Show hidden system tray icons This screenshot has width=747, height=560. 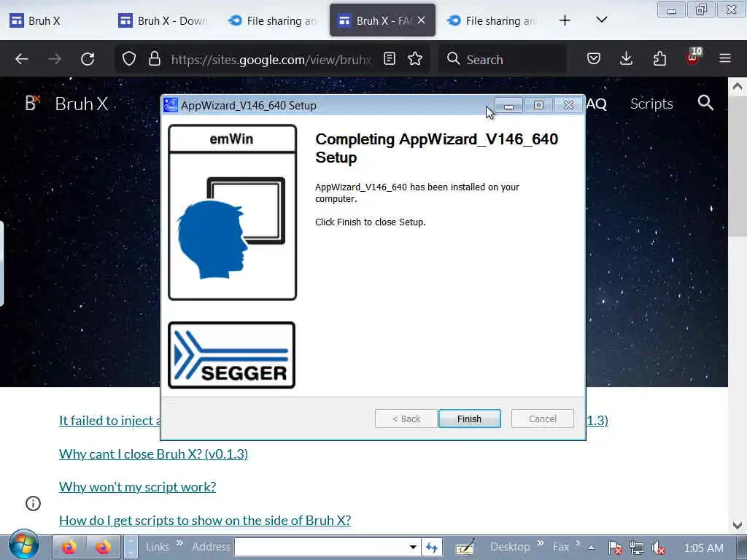[591, 548]
